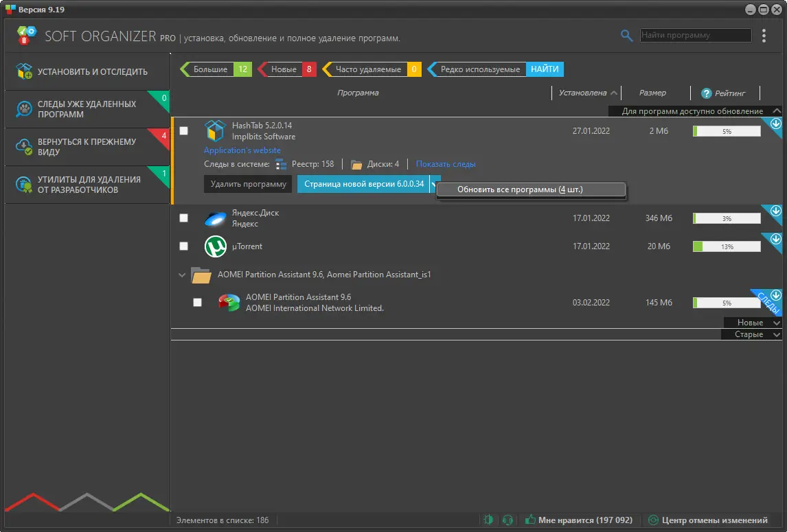The width and height of the screenshot is (787, 532).
Task: Open the new version button dropdown arrow
Action: (434, 184)
